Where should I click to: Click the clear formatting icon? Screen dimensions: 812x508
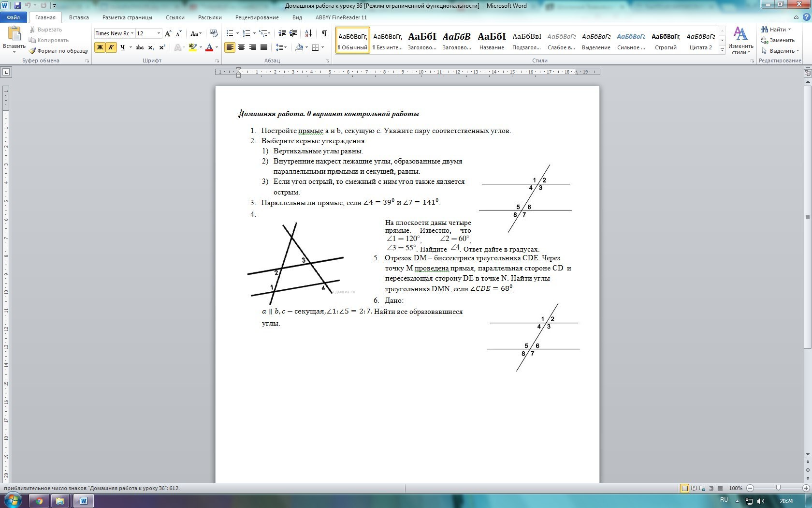(214, 33)
